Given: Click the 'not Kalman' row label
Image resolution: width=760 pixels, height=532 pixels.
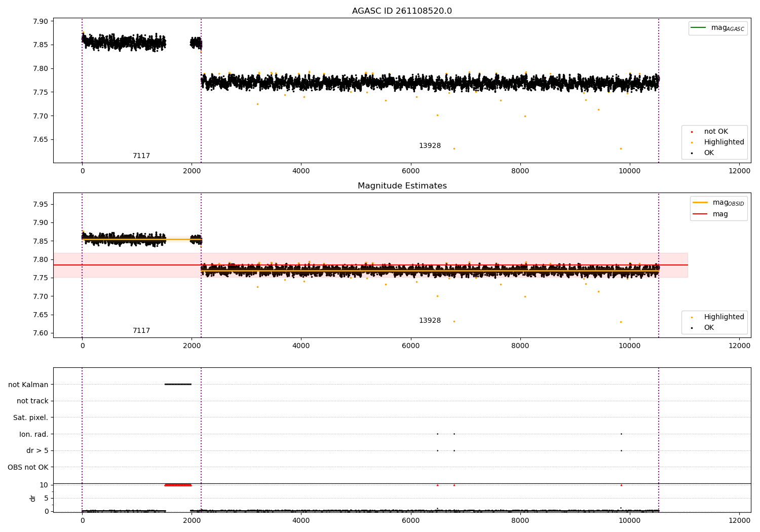Looking at the screenshot, I should (x=28, y=385).
